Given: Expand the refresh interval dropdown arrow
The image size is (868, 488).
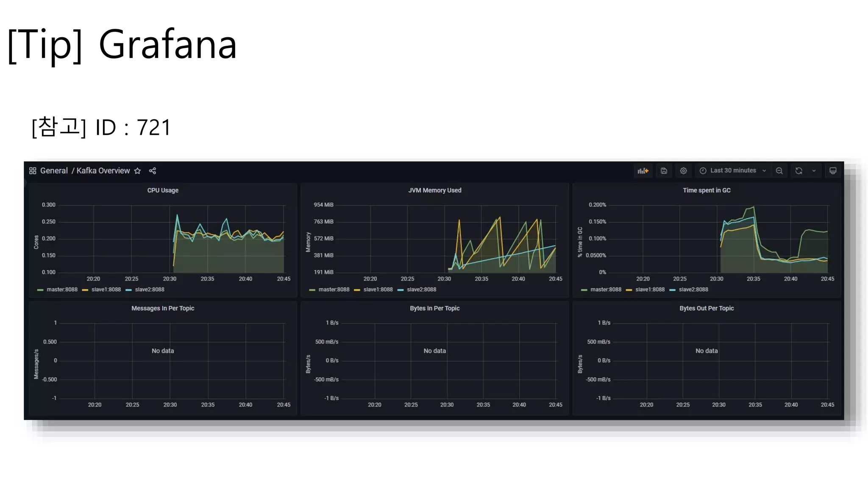Looking at the screenshot, I should pos(814,171).
